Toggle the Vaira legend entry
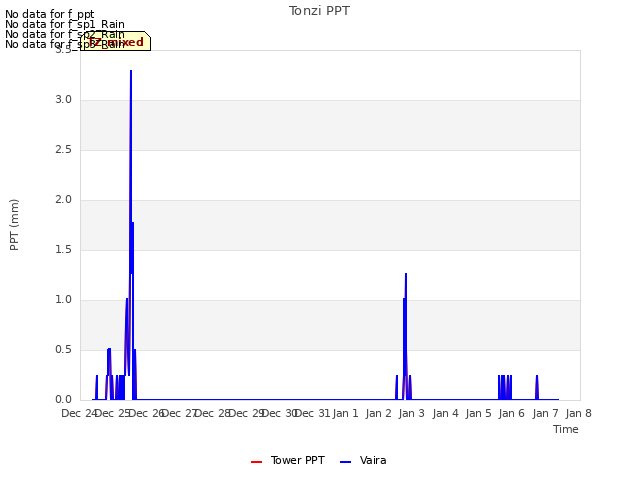Viewport: 640px width, 480px height. (363, 460)
